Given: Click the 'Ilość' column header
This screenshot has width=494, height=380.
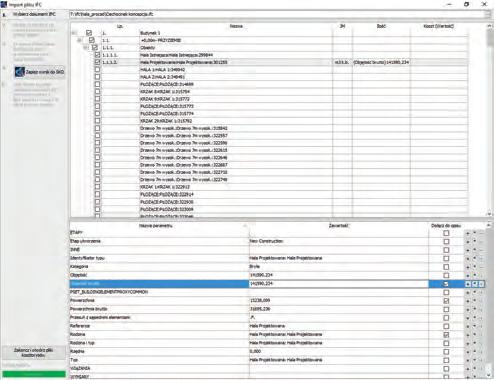Looking at the screenshot, I should [x=381, y=26].
